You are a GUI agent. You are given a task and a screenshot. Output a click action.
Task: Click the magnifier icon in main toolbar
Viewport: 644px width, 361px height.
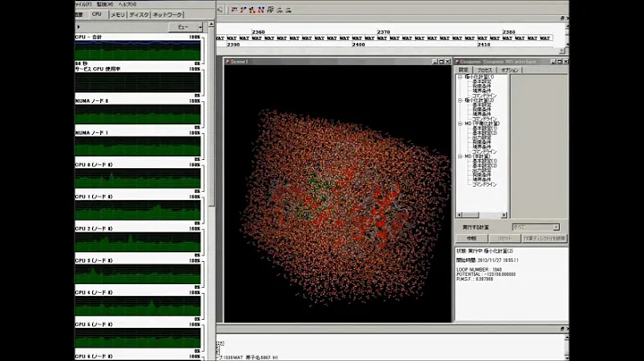(x=220, y=10)
